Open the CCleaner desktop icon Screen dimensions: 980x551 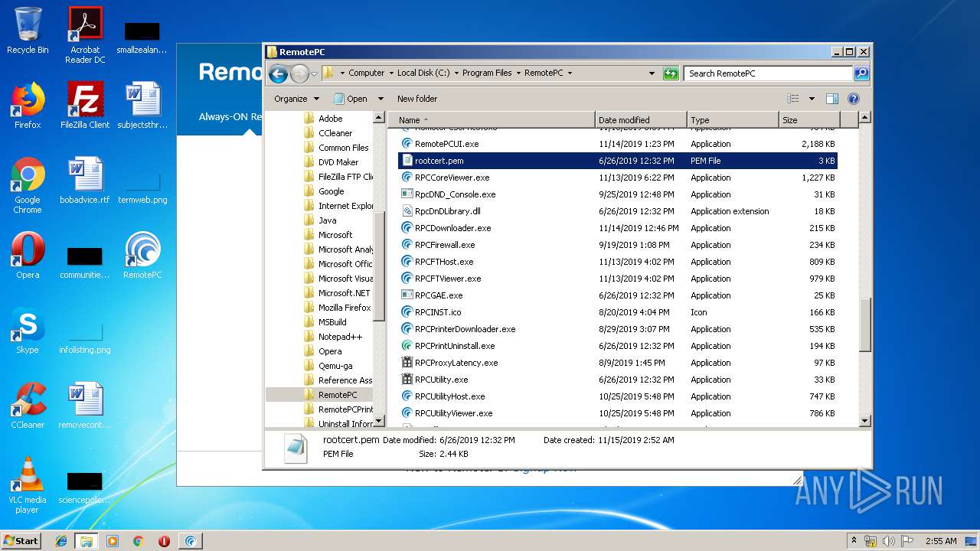coord(28,406)
